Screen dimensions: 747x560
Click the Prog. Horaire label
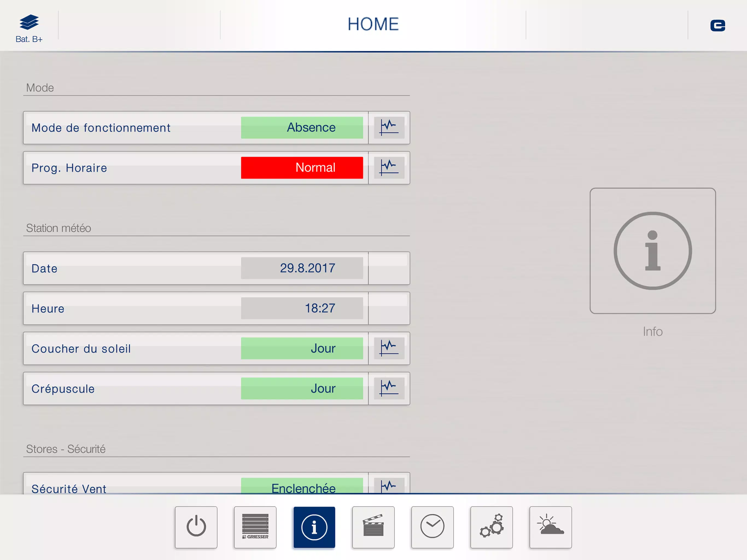(69, 168)
